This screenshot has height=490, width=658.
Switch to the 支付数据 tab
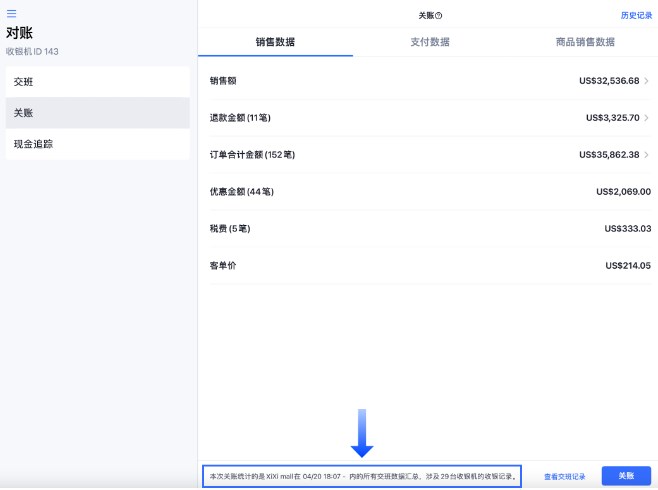(x=429, y=42)
